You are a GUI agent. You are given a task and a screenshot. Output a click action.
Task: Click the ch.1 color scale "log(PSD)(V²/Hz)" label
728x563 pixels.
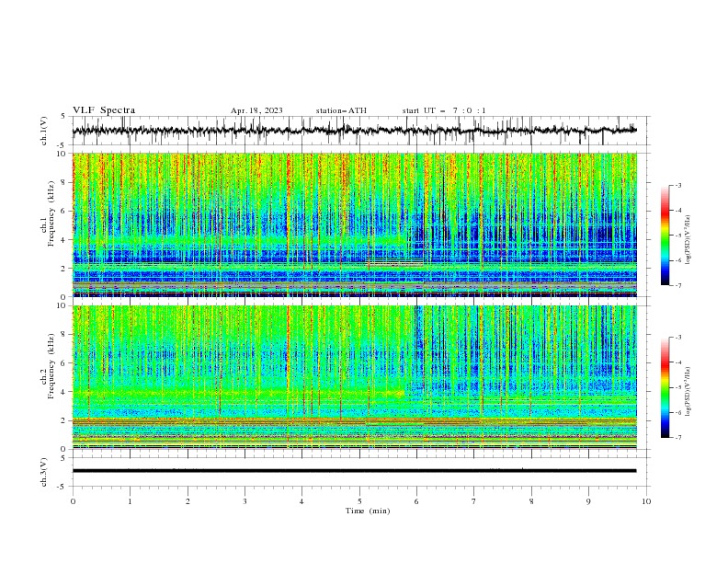pyautogui.click(x=688, y=240)
